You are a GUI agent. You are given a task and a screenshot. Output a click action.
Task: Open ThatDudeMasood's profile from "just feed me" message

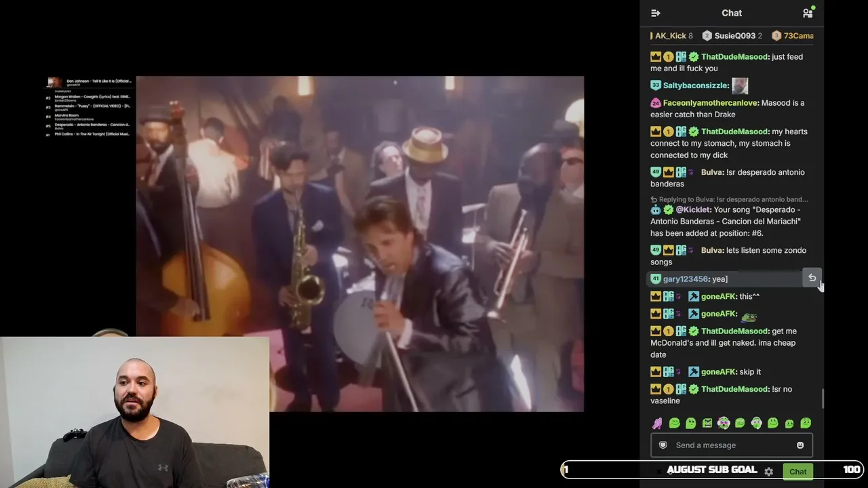click(x=735, y=57)
